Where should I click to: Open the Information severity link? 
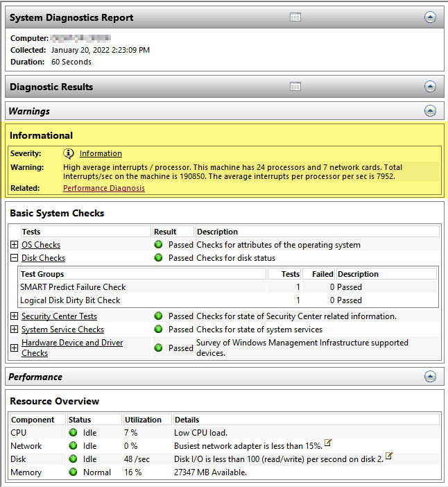click(101, 153)
